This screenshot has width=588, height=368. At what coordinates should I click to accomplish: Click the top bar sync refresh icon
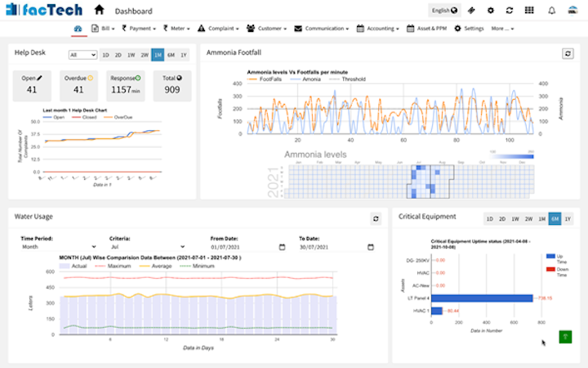[x=510, y=11]
